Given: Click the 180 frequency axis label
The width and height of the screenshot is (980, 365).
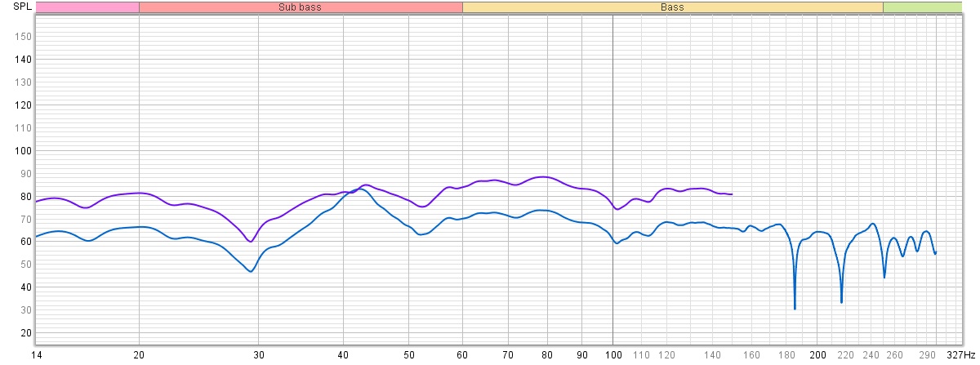Looking at the screenshot, I should click(786, 355).
